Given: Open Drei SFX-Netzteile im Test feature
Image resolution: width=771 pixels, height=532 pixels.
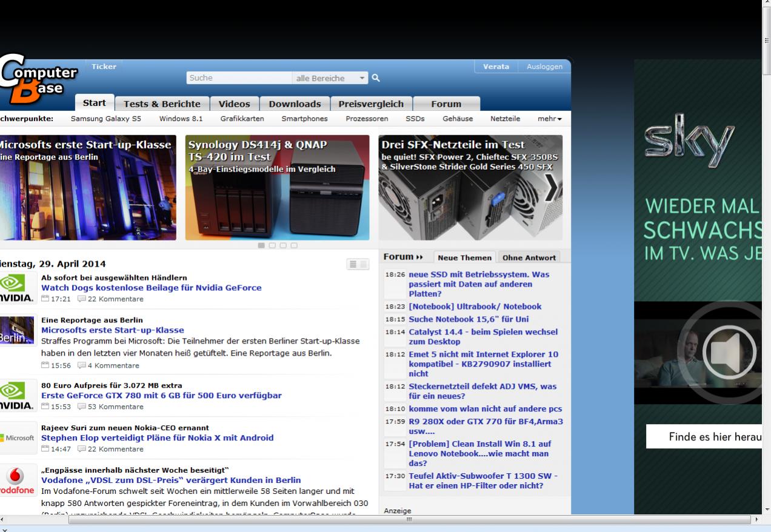Looking at the screenshot, I should [x=470, y=188].
